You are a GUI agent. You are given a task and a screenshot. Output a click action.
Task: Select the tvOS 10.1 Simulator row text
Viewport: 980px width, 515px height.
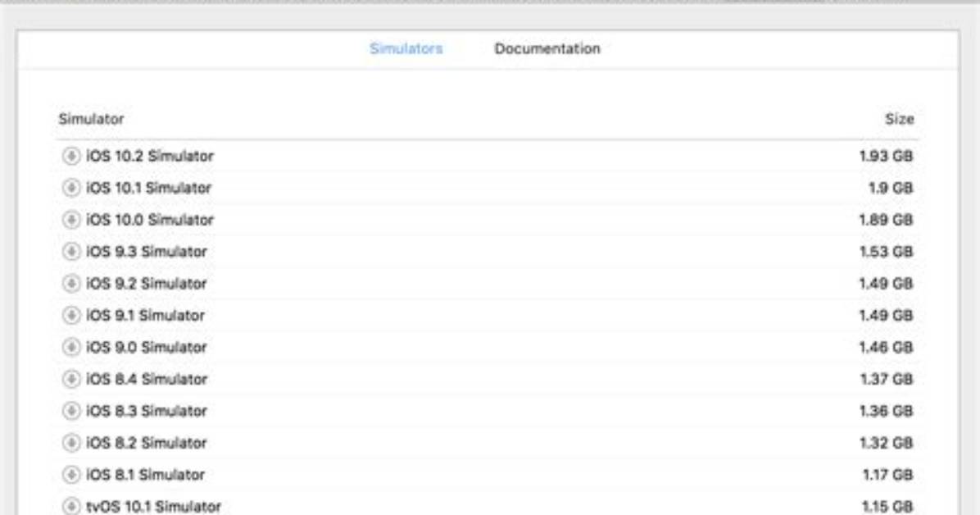[154, 506]
